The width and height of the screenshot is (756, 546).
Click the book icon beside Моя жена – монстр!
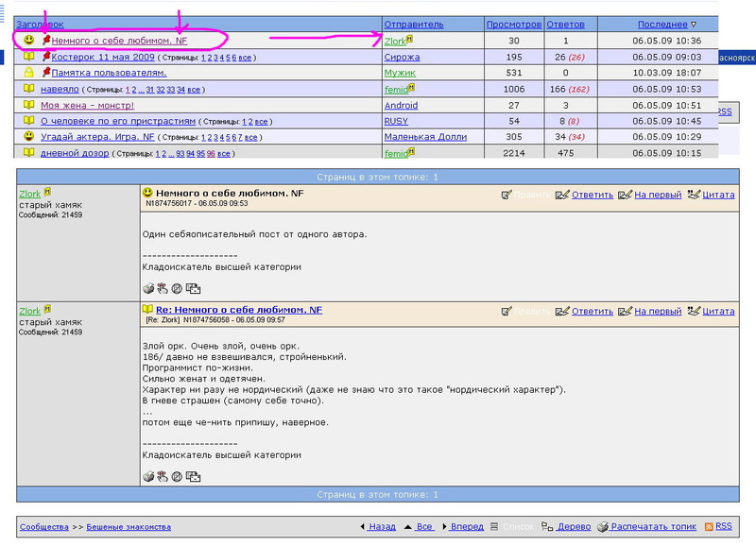click(28, 105)
